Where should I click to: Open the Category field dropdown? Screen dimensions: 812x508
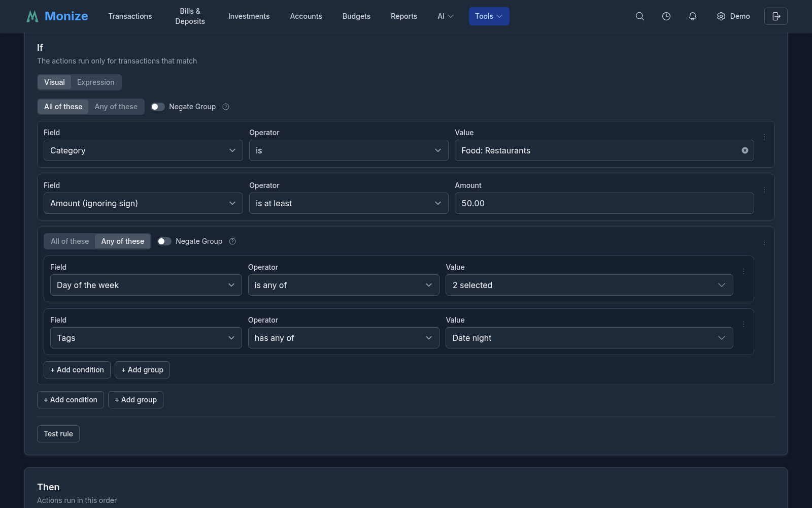(143, 150)
